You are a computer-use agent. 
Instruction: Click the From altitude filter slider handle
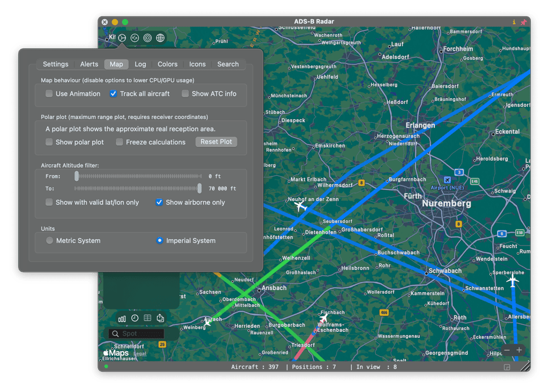click(x=77, y=176)
